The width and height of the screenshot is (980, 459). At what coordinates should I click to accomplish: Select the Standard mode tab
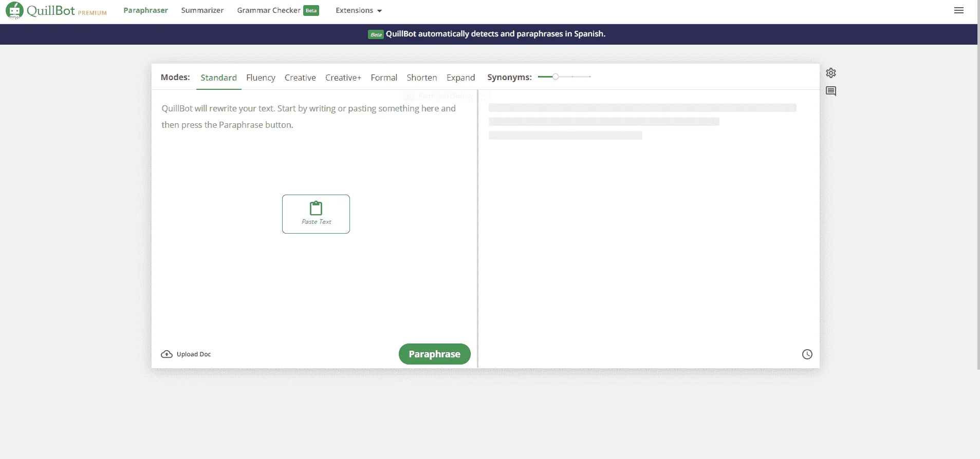(x=218, y=78)
